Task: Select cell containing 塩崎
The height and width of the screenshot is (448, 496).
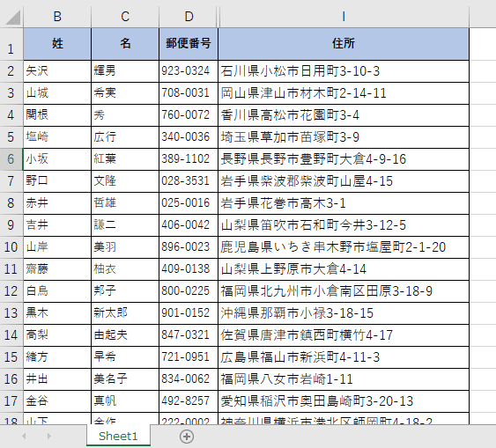Action: (x=57, y=137)
